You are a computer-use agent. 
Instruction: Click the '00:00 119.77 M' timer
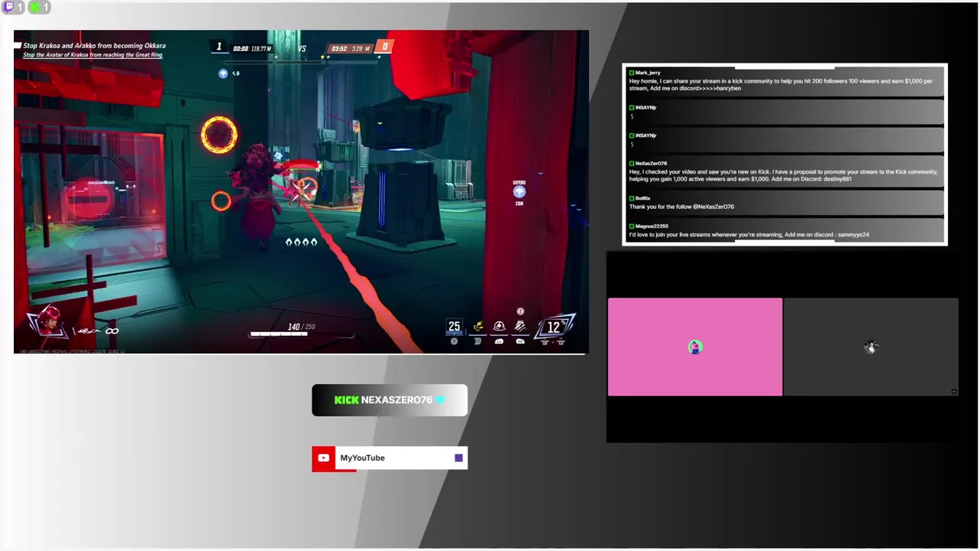(x=253, y=49)
